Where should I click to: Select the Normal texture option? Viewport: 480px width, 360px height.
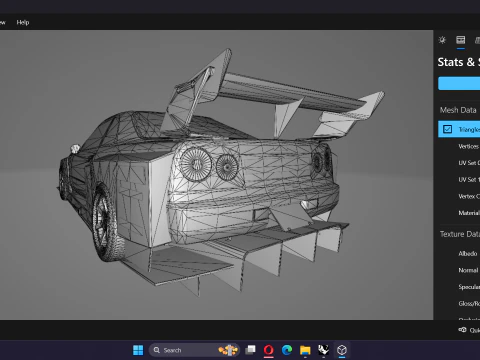468,270
